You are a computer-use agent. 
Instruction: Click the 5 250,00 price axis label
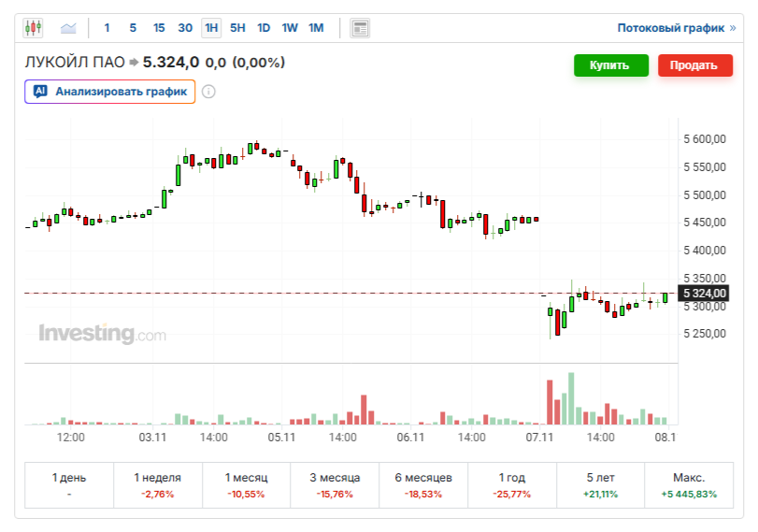click(705, 334)
